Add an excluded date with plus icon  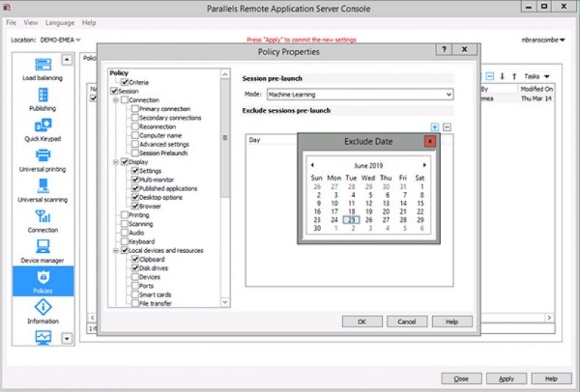pyautogui.click(x=434, y=127)
